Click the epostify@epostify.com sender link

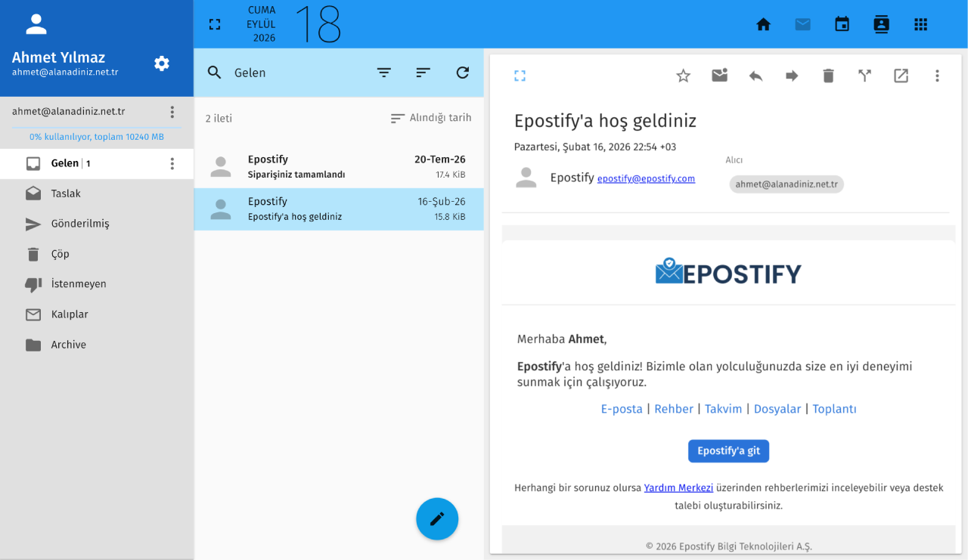pos(646,179)
